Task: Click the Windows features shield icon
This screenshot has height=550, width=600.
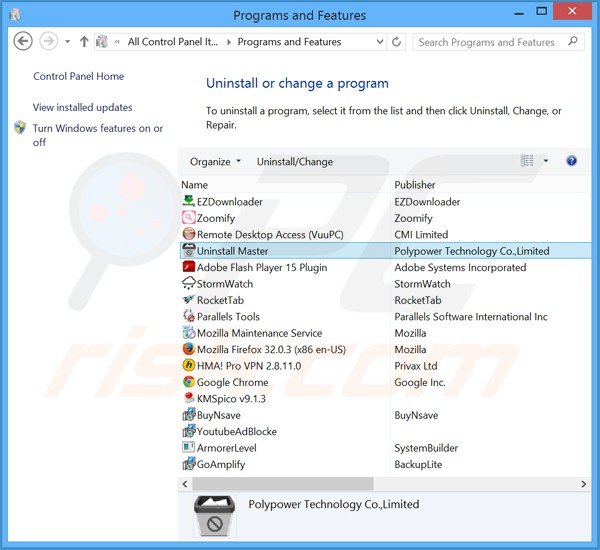Action: click(20, 128)
